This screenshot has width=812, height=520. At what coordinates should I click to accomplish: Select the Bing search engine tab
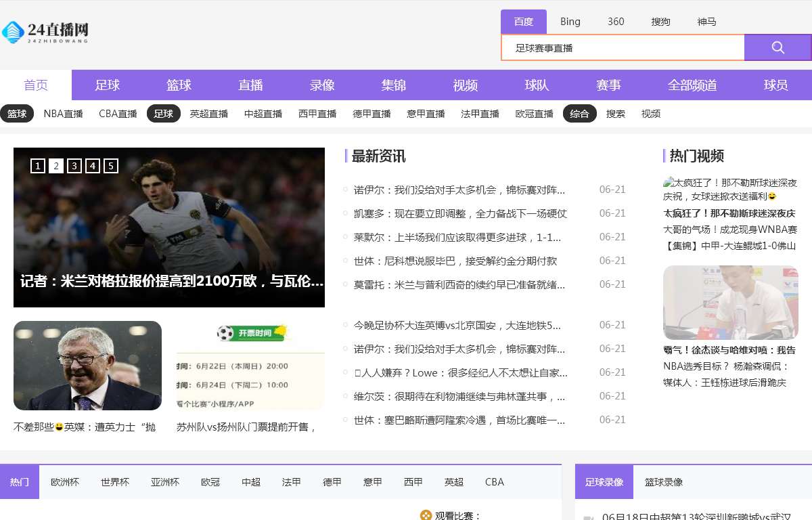570,22
